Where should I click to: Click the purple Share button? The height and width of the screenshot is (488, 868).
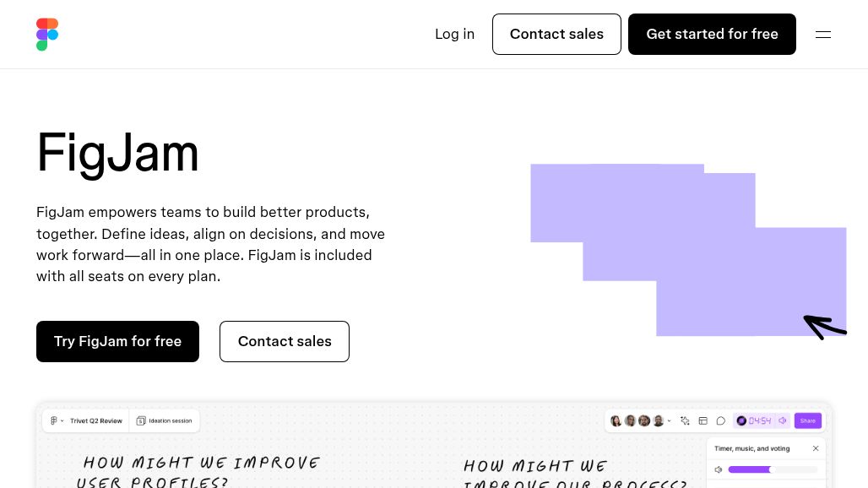pos(808,420)
